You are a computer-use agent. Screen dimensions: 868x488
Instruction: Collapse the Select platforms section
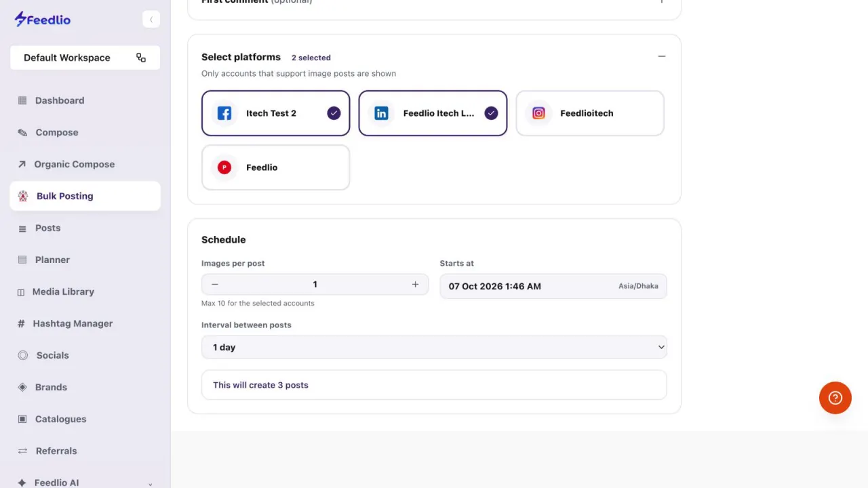pyautogui.click(x=662, y=57)
